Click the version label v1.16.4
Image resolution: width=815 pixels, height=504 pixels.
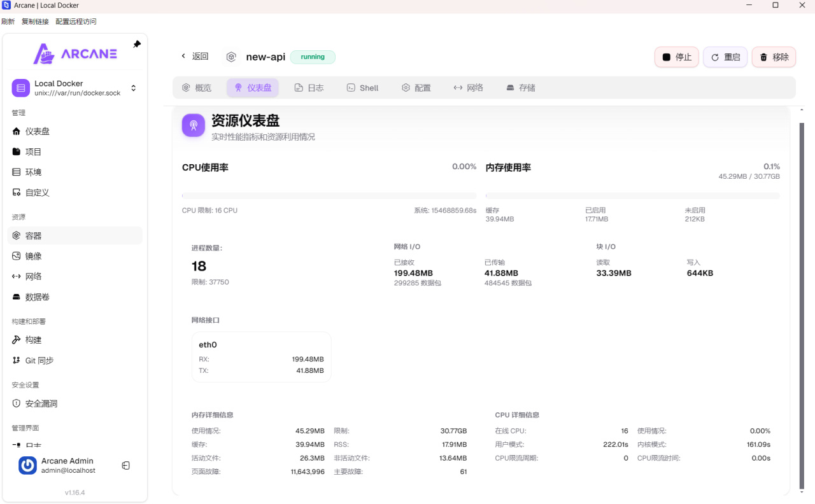tap(74, 493)
